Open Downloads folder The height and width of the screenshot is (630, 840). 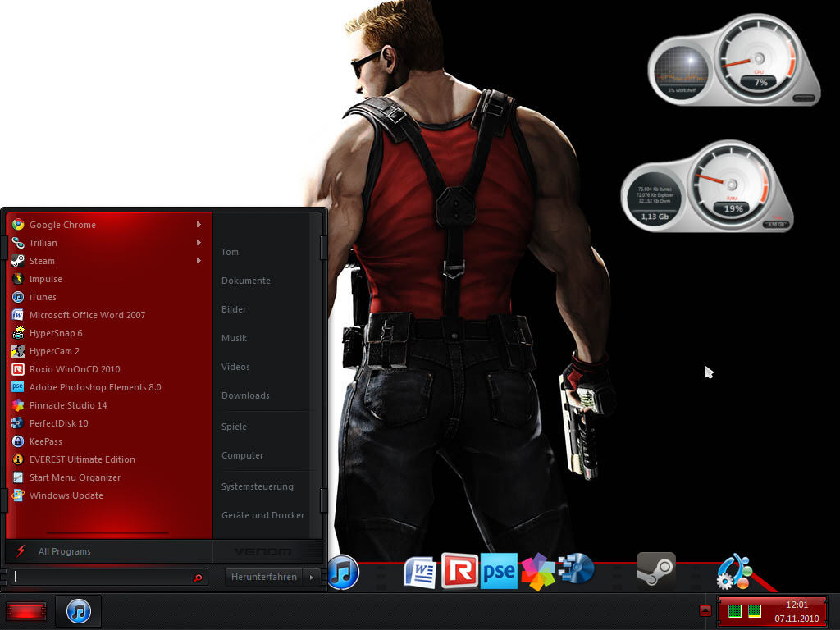[x=245, y=395]
